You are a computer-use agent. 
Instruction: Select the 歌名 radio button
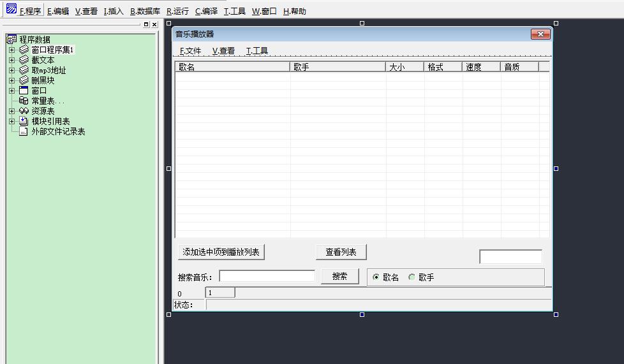(x=376, y=277)
